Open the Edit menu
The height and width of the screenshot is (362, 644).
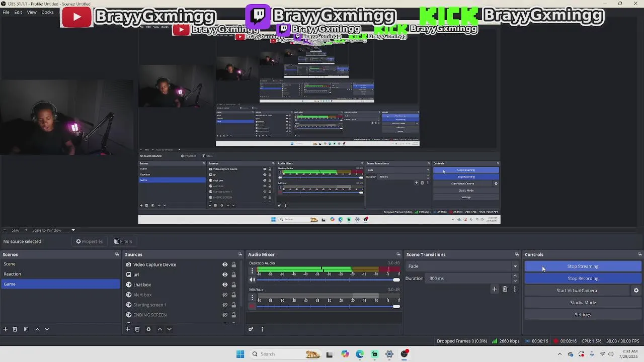coord(18,12)
